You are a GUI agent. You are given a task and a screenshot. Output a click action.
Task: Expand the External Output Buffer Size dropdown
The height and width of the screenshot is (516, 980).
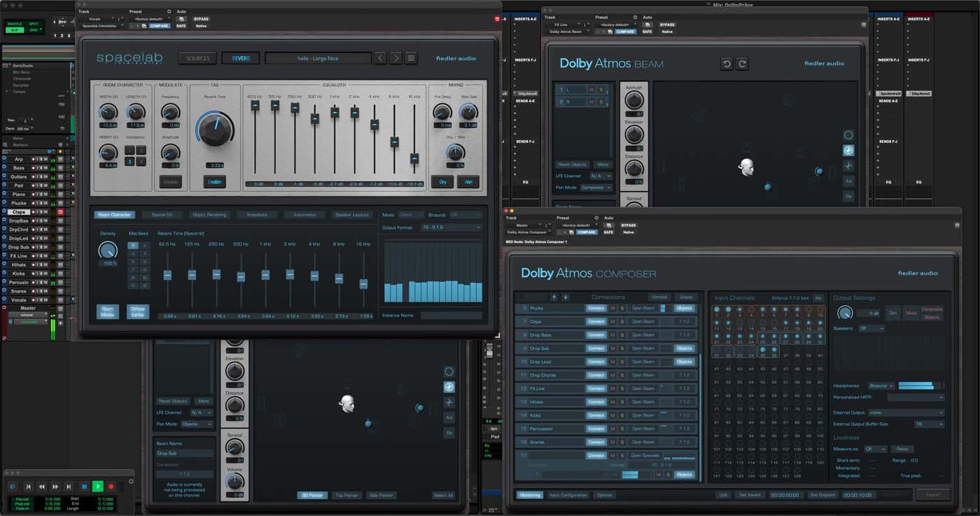(x=928, y=424)
